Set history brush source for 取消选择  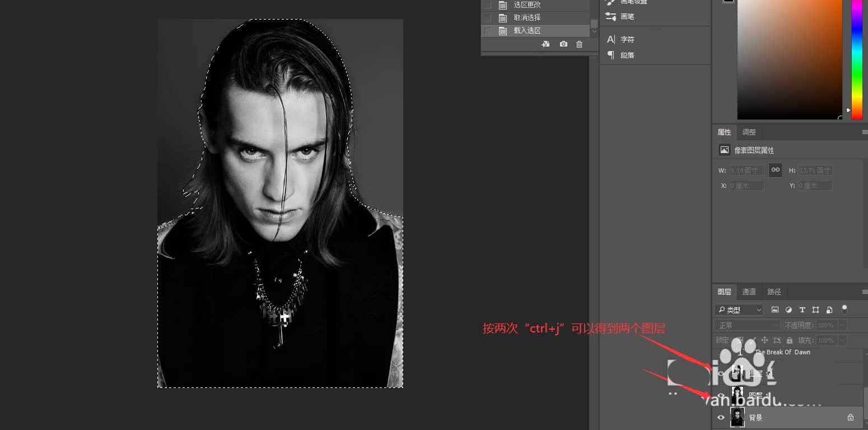(488, 17)
